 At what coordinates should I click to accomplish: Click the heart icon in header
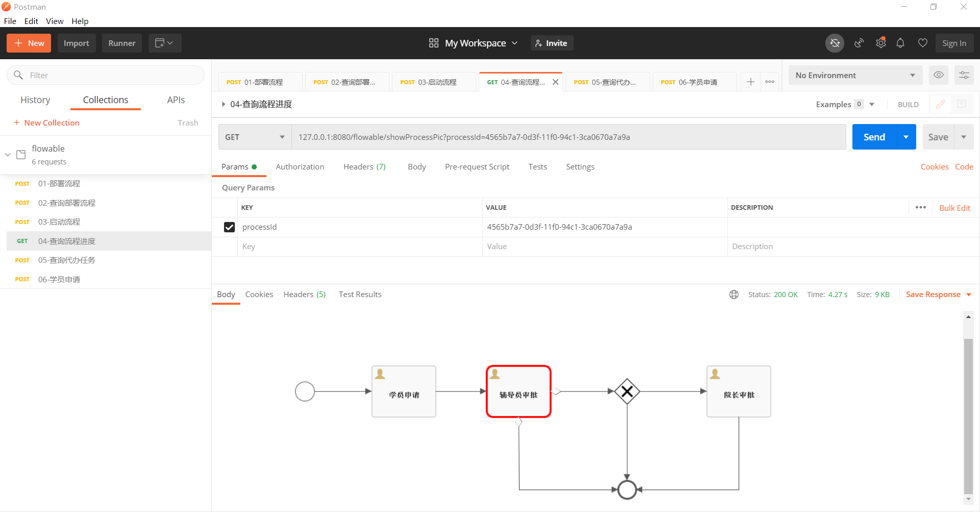(922, 43)
